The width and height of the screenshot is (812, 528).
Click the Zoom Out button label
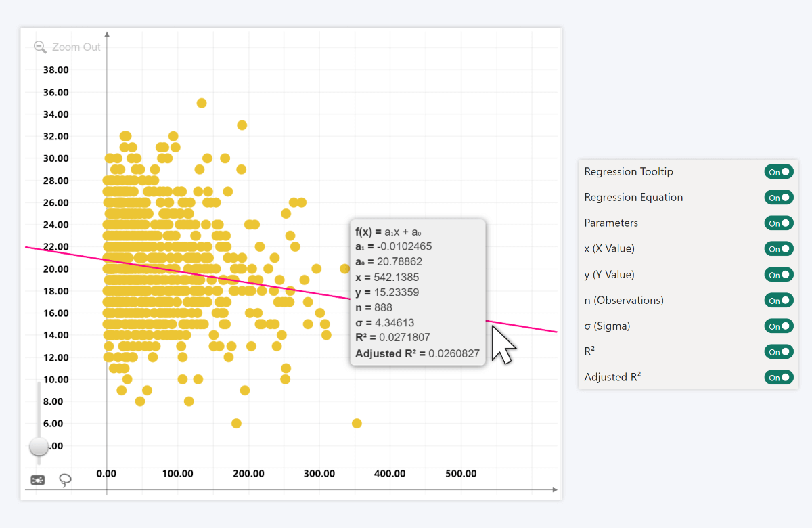[77, 47]
